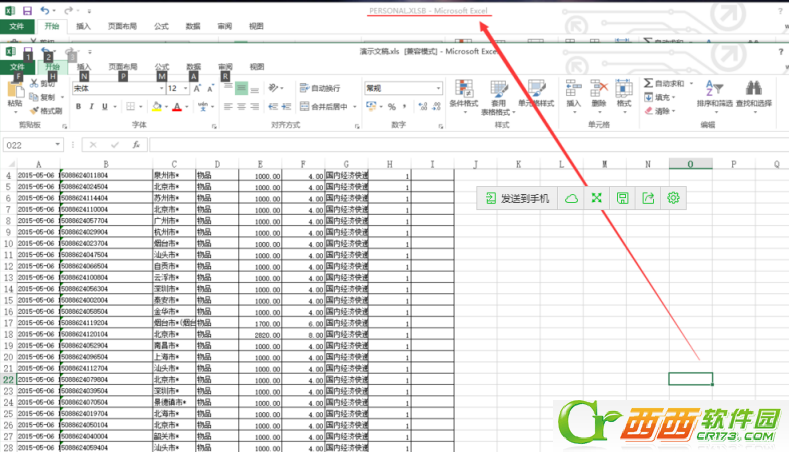Click the AutoSum (自动求和) sigma icon

pyautogui.click(x=648, y=83)
